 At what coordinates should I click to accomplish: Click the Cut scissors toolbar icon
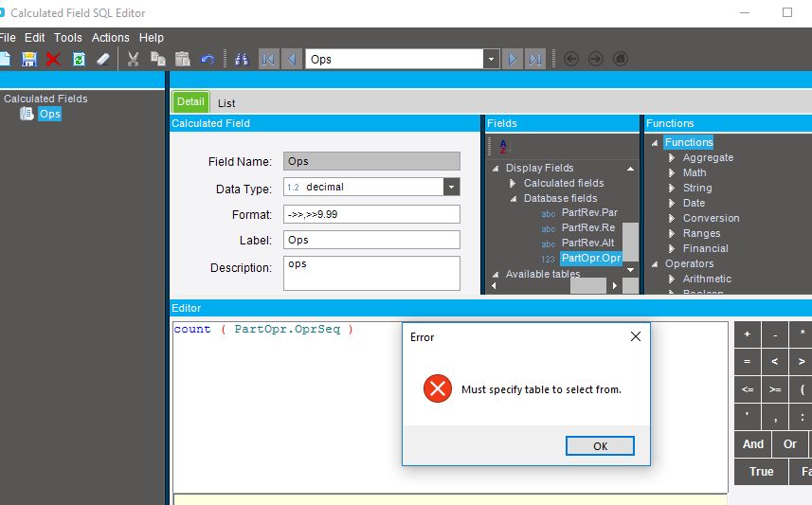(133, 59)
